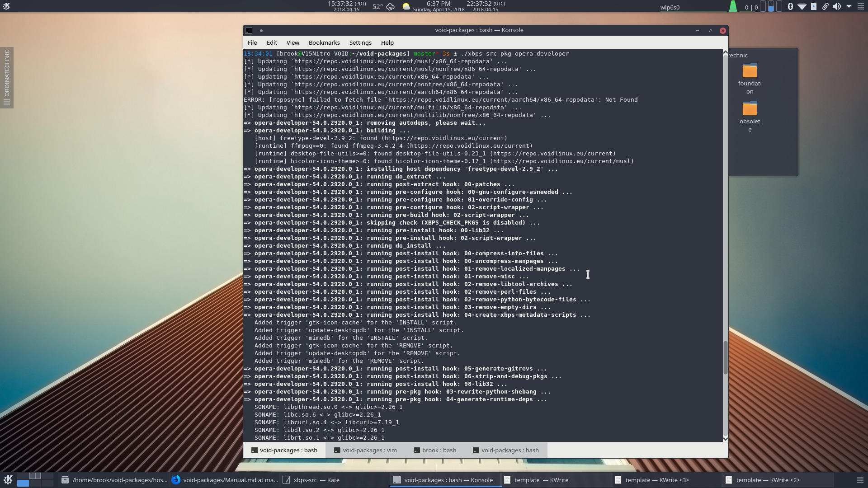
Task: Select the first void-packages : bash tab
Action: pyautogui.click(x=284, y=450)
